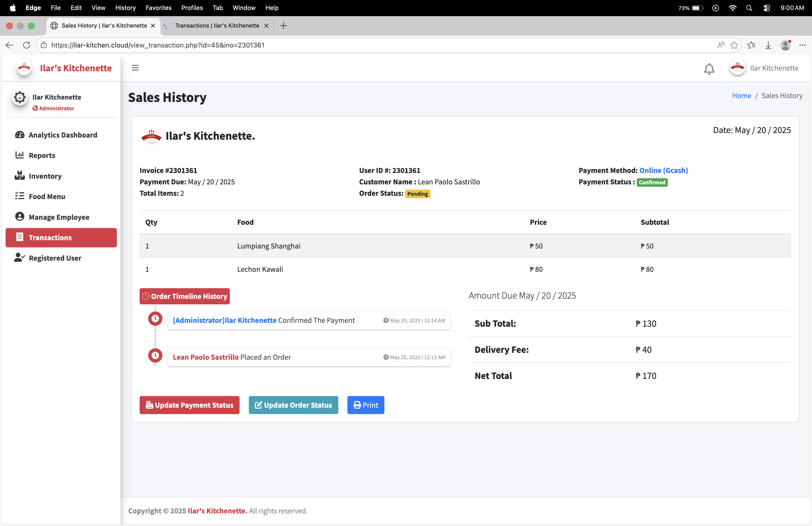The image size is (812, 526).
Task: Add this page to favorites (star icon)
Action: tap(734, 45)
